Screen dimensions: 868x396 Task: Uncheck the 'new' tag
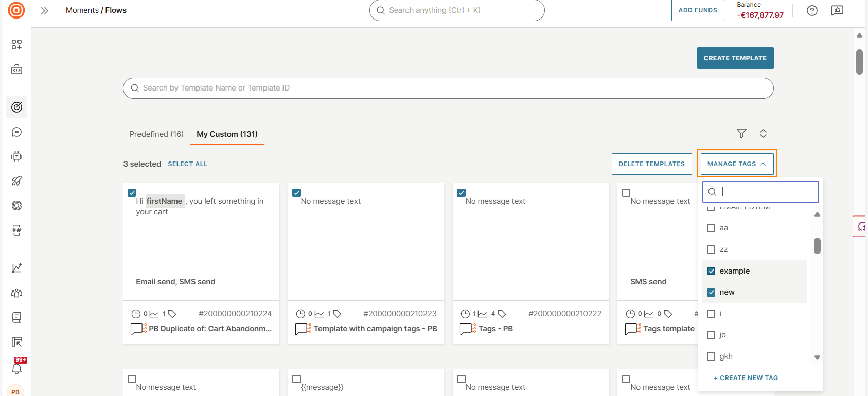point(711,292)
